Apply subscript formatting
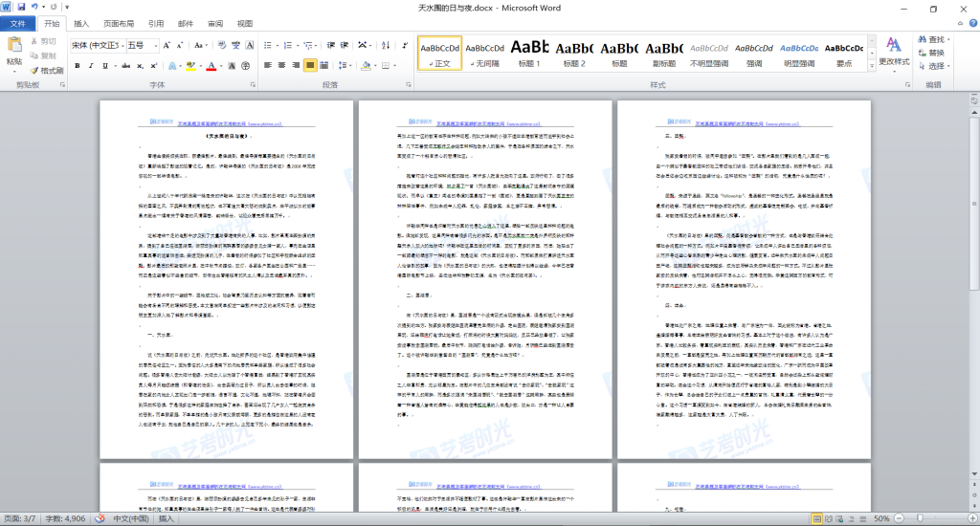This screenshot has height=526, width=980. point(139,66)
